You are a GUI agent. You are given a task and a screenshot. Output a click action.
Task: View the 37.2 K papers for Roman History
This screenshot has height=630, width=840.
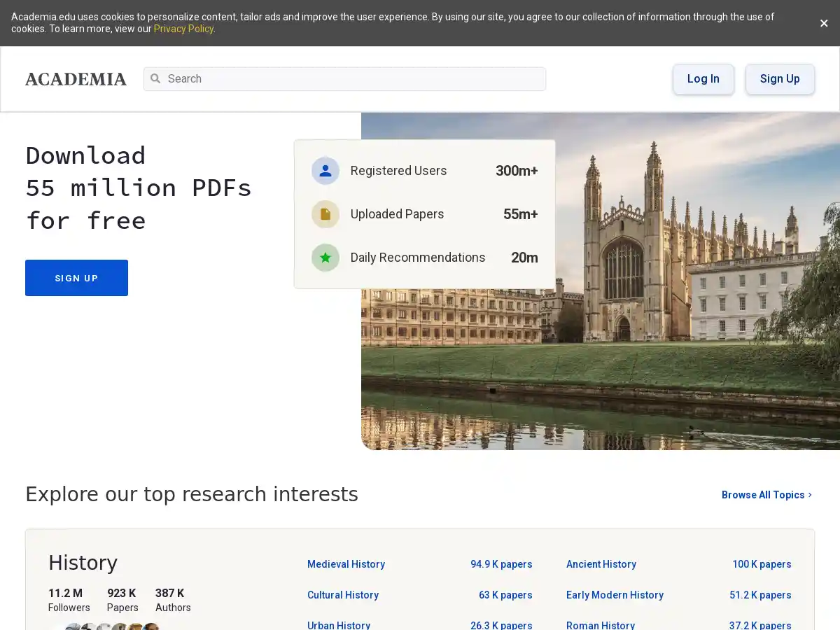pos(760,625)
